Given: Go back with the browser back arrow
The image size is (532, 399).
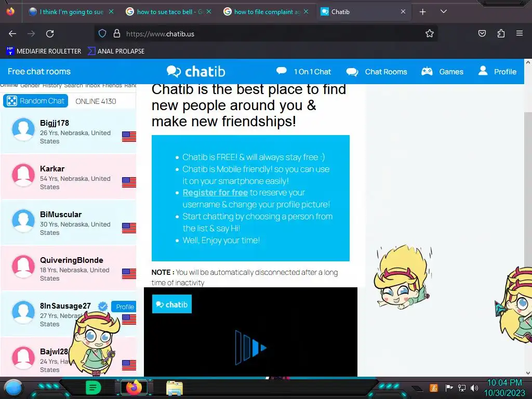Looking at the screenshot, I should 12,34.
